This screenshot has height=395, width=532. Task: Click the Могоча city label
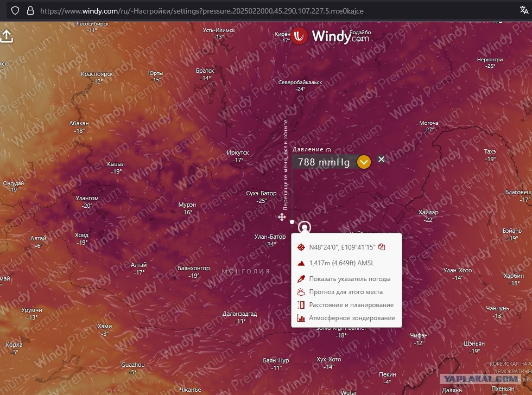429,123
